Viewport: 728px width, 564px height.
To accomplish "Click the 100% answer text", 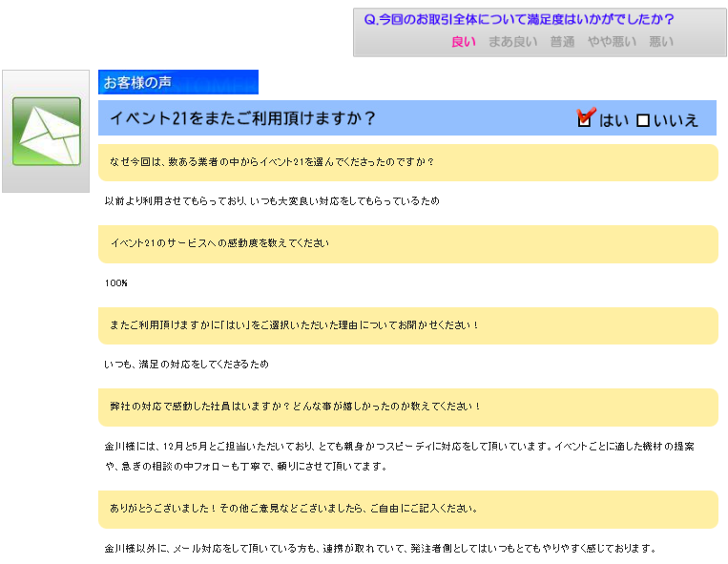I will [116, 283].
